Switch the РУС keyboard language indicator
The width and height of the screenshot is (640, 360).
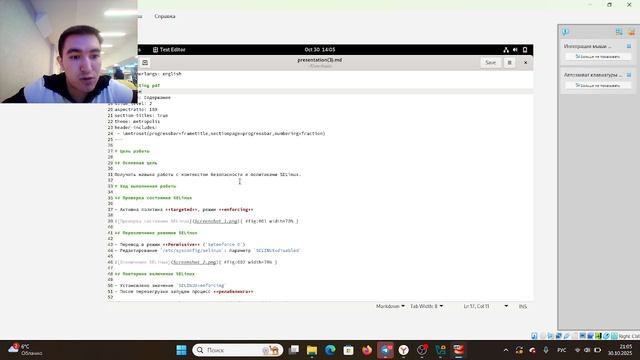[x=562, y=350]
